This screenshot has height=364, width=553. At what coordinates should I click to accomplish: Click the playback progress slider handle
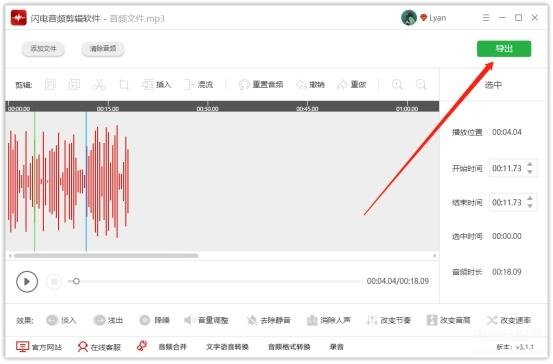coord(76,281)
